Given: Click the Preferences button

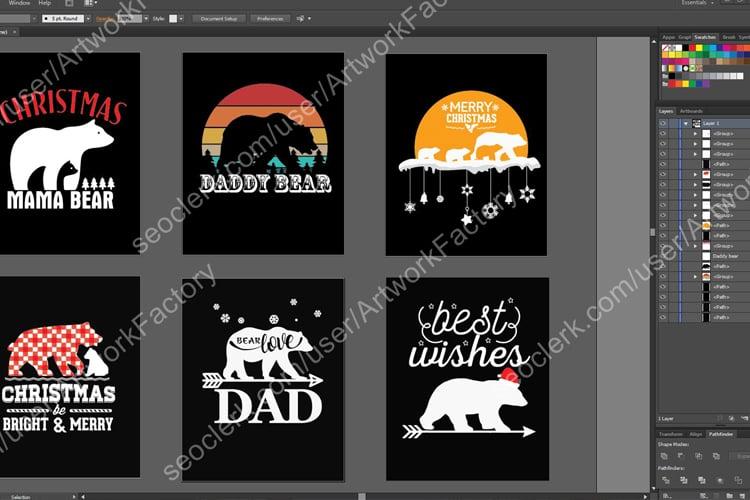Looking at the screenshot, I should click(x=270, y=19).
